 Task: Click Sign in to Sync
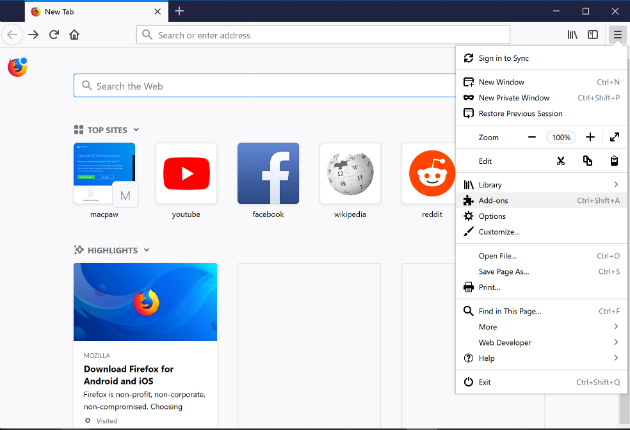(541, 58)
